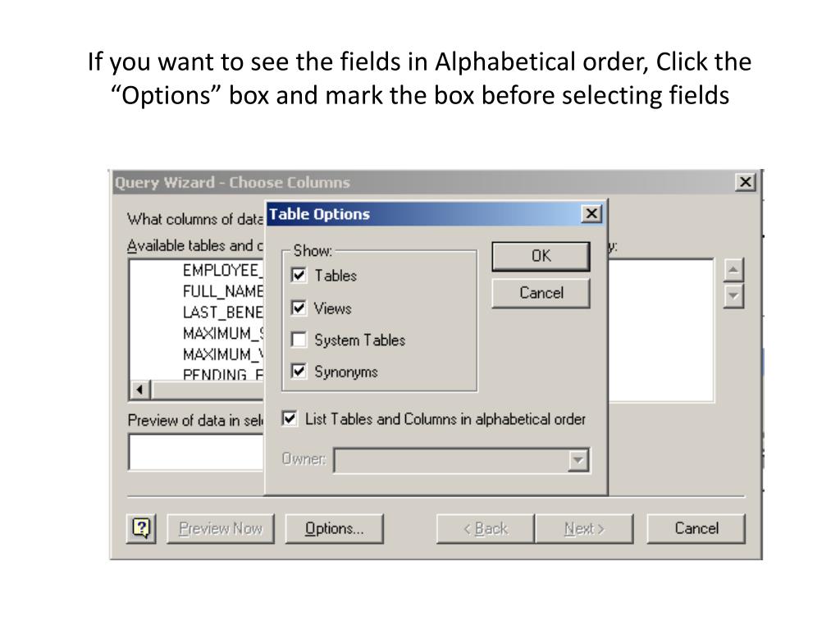Click the Query Wizard Cancel button

(x=696, y=529)
